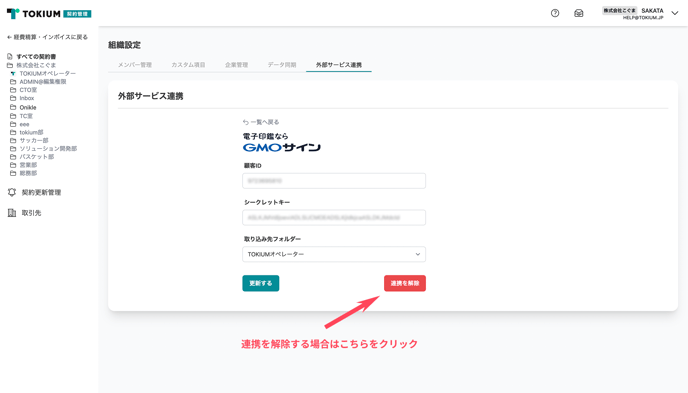Switch to the メンバー管理 tab
688x393 pixels.
(x=135, y=65)
